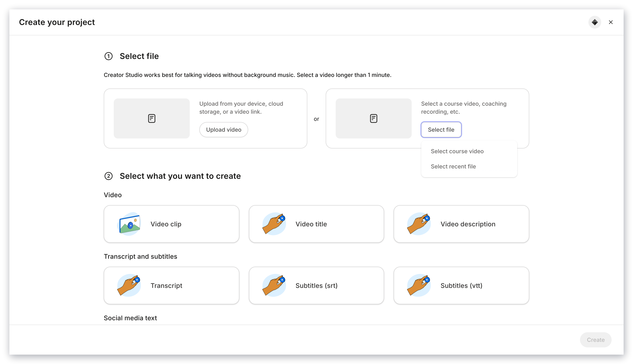Click the Select file step heading
The width and height of the screenshot is (633, 364).
coord(139,56)
